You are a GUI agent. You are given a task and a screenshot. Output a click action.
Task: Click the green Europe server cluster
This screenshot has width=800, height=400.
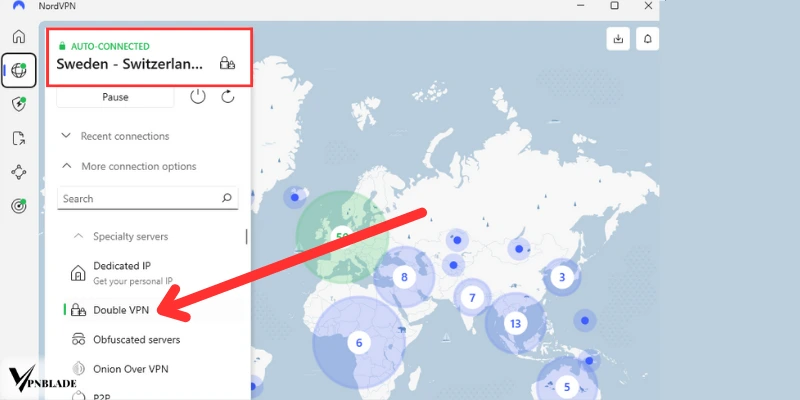coord(341,237)
